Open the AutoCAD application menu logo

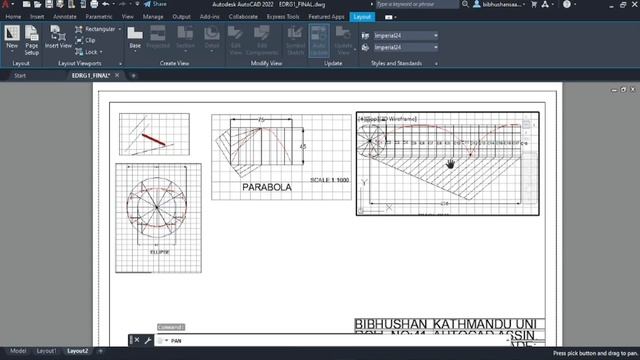pyautogui.click(x=5, y=4)
